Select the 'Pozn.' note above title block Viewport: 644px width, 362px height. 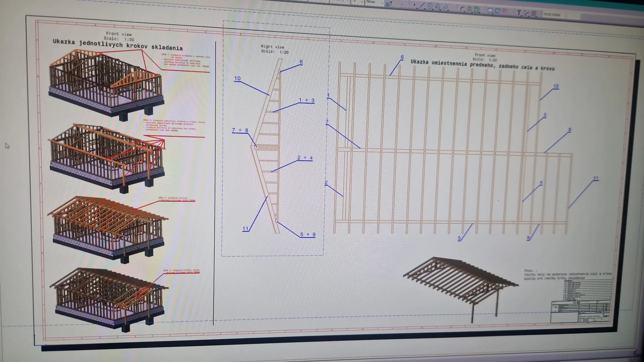click(568, 274)
